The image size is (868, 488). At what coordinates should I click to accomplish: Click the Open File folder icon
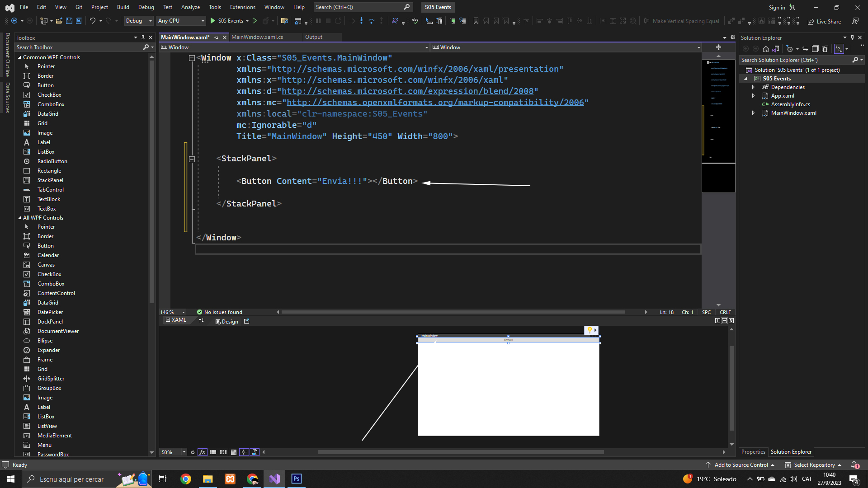[x=59, y=21]
